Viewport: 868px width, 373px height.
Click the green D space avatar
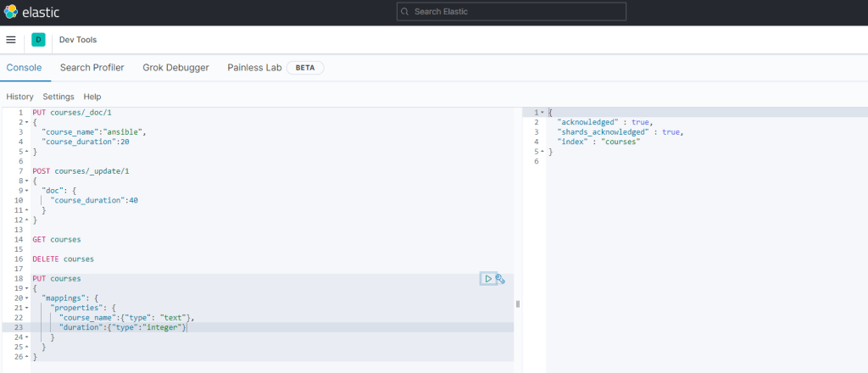(38, 40)
